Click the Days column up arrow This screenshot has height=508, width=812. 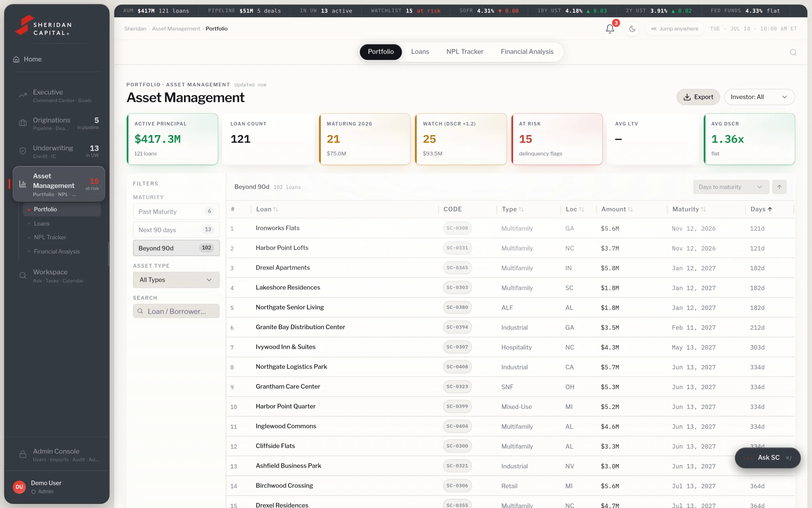click(x=770, y=209)
